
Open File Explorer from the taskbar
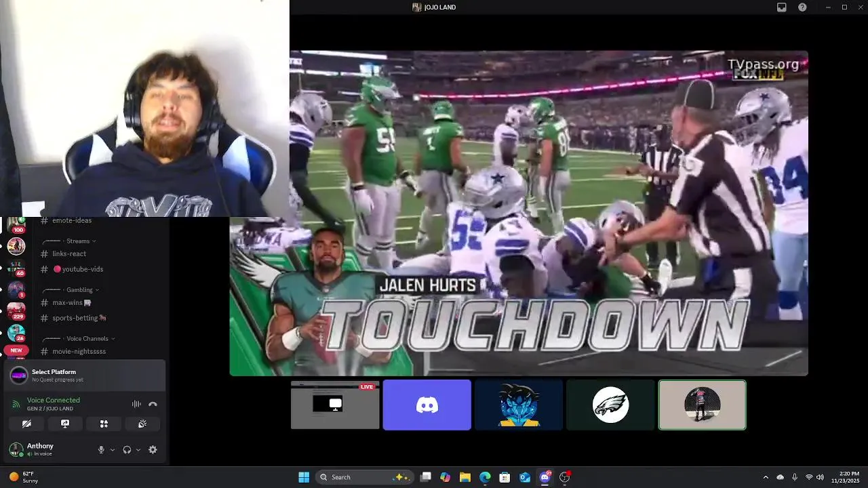(465, 477)
